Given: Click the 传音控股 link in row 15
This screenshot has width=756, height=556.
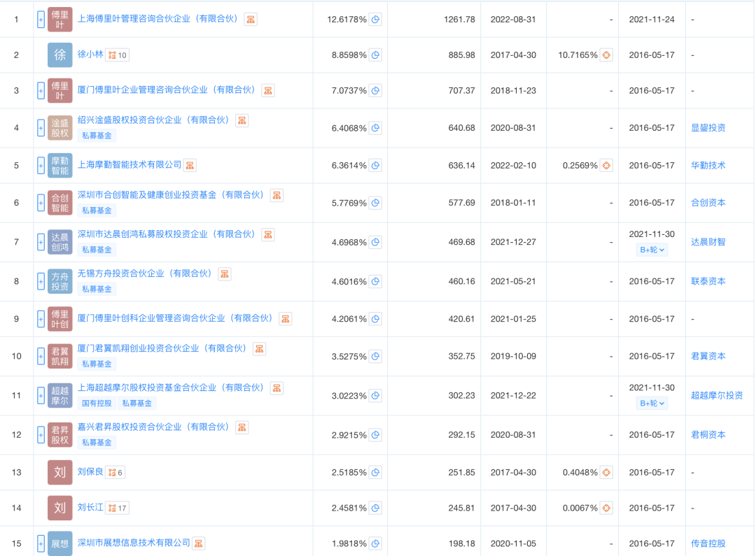Looking at the screenshot, I should [x=708, y=543].
